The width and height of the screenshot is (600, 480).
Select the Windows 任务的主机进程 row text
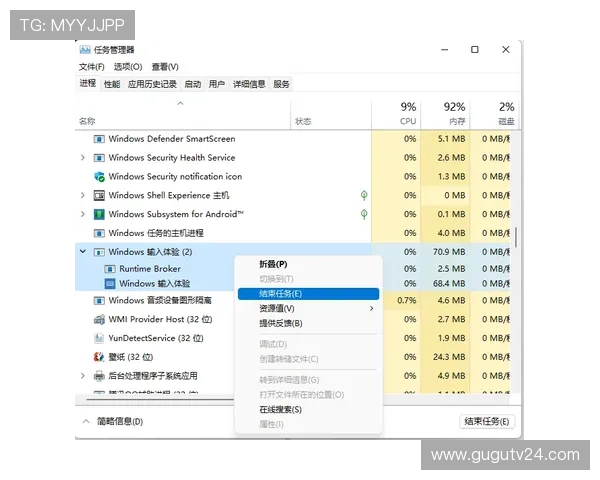coord(156,233)
